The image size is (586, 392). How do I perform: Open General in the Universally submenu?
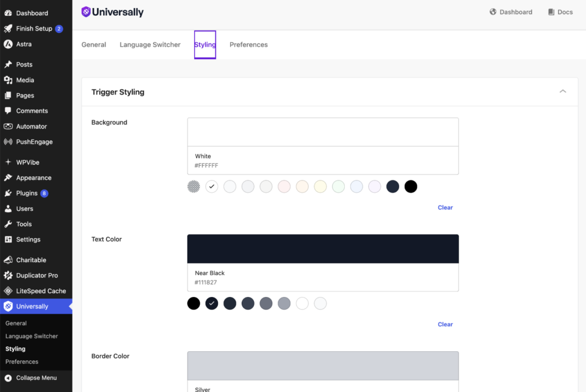(16, 323)
